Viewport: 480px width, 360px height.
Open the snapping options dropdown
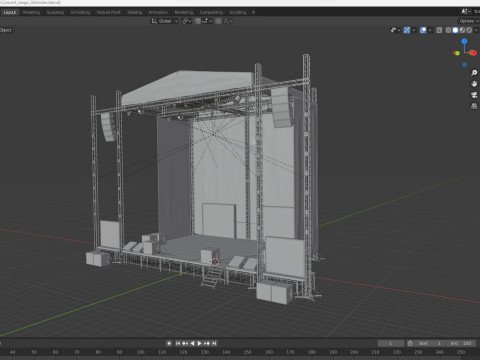[x=207, y=21]
